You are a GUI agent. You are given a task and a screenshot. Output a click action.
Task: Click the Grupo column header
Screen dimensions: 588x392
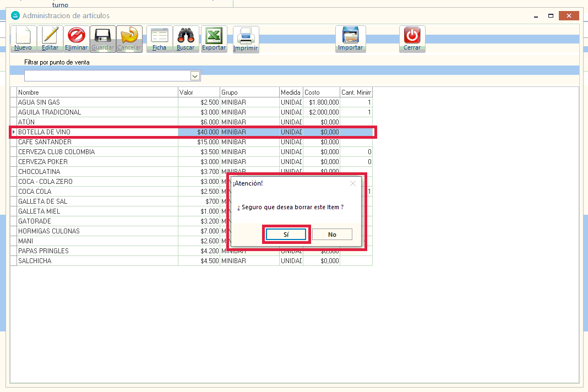[x=249, y=92]
